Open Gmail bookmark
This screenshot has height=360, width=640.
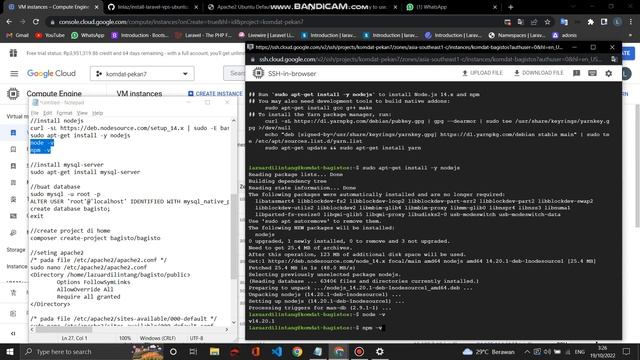18,36
